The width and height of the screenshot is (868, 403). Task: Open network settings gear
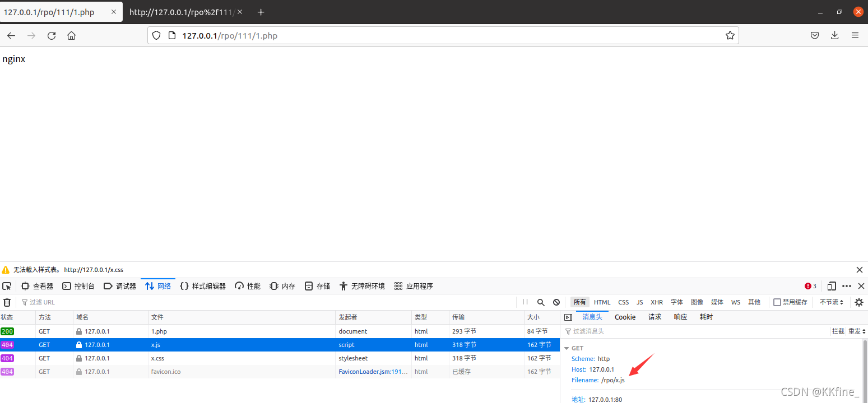pyautogui.click(x=858, y=302)
